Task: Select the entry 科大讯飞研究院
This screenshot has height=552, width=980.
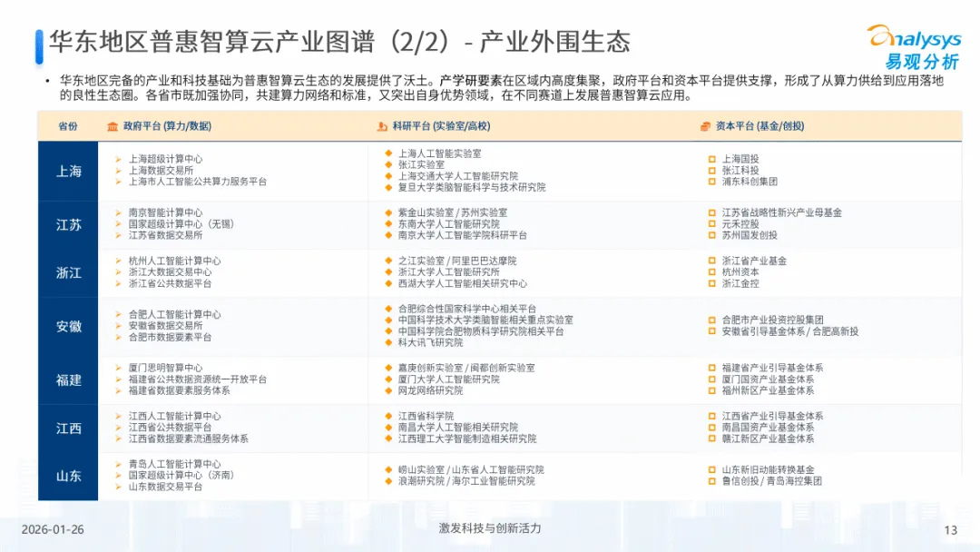Action: tap(431, 343)
